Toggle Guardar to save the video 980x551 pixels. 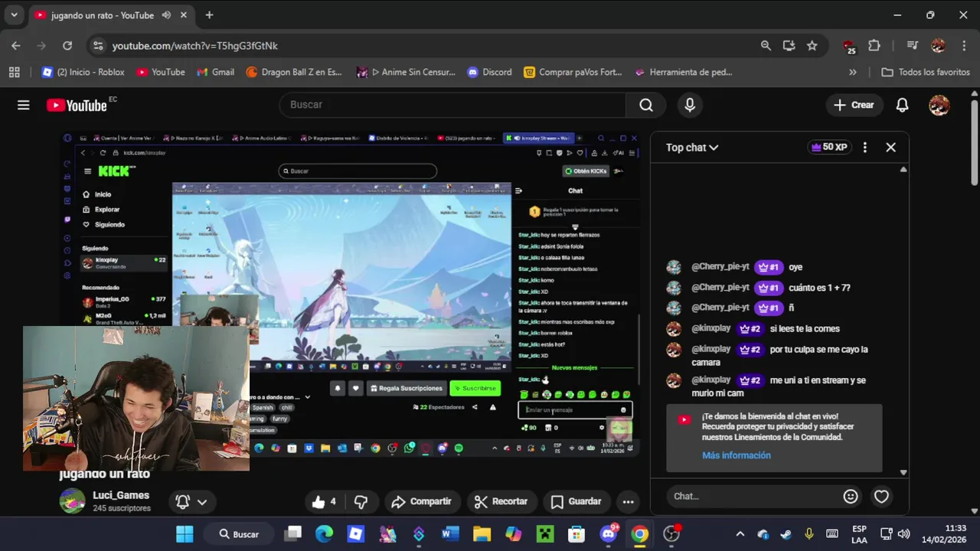point(576,501)
